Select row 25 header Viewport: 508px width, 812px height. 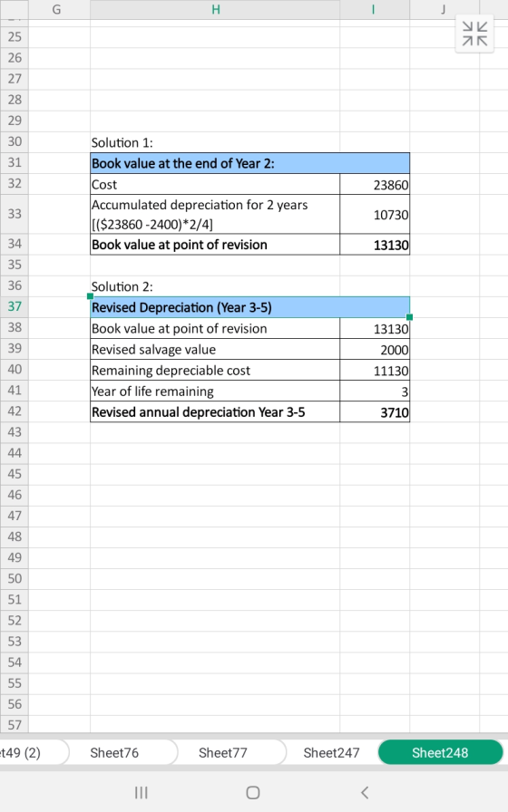14,37
